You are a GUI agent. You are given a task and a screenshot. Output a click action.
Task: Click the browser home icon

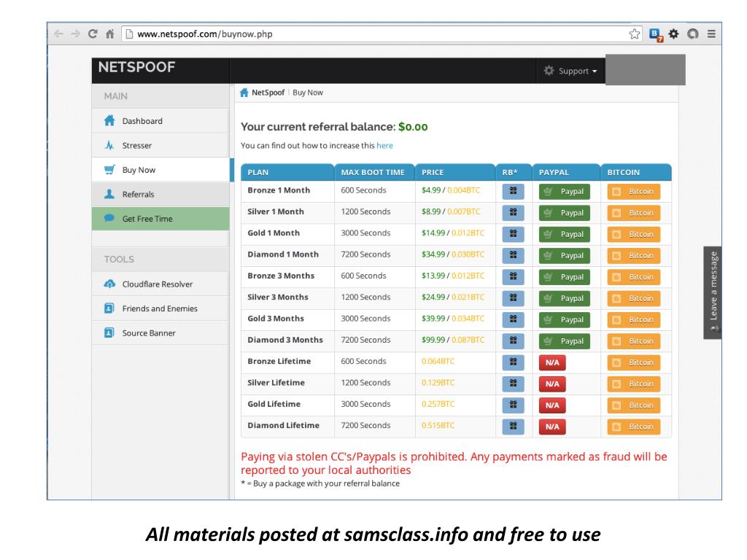click(x=110, y=34)
